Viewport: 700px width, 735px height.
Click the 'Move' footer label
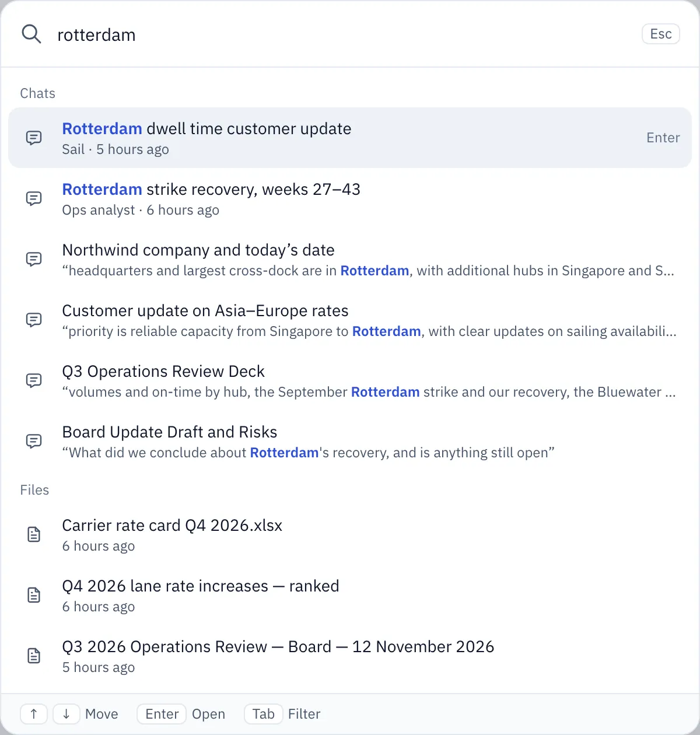click(x=101, y=714)
